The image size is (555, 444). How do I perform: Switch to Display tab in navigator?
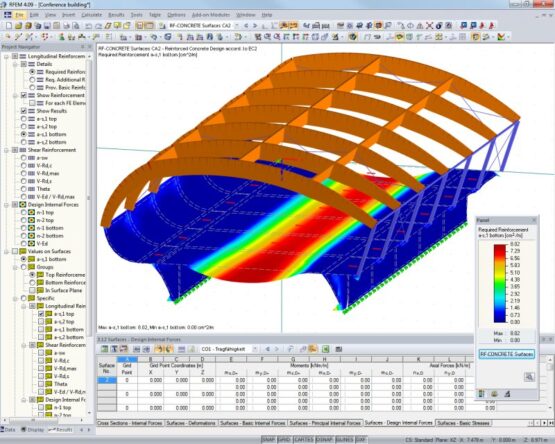coord(33,430)
